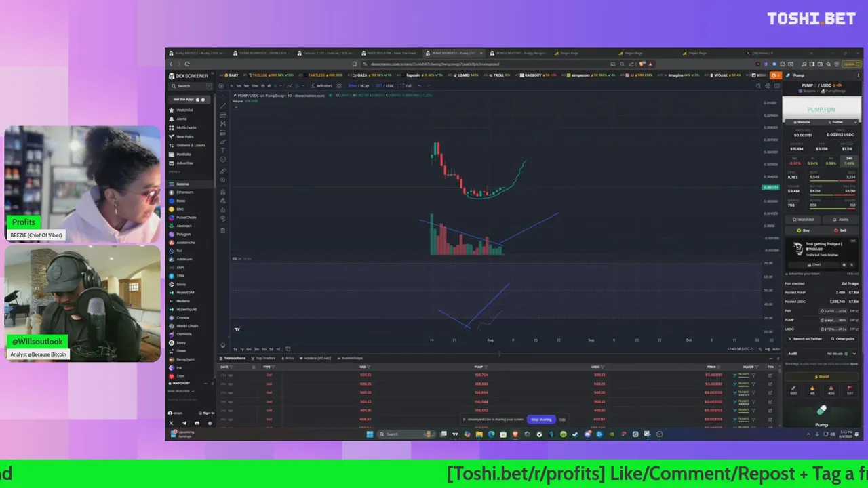Click Get the App button
Image resolution: width=868 pixels, height=488 pixels.
189,99
